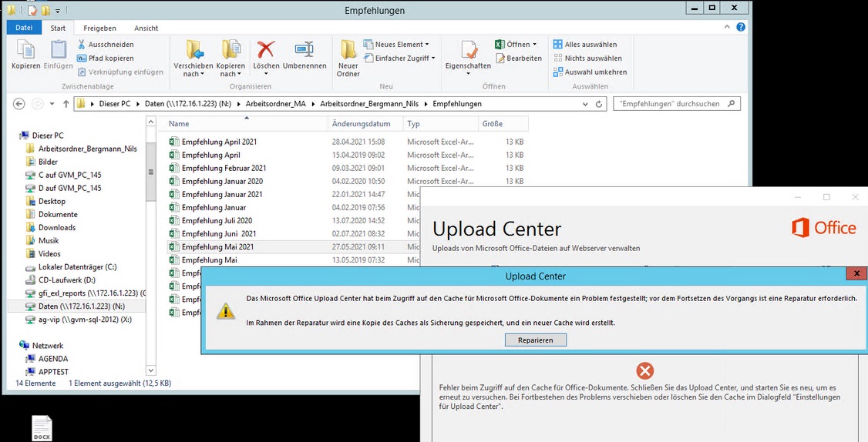Image resolution: width=868 pixels, height=442 pixels.
Task: Click the Ausschneiden scissors icon
Action: coord(82,44)
